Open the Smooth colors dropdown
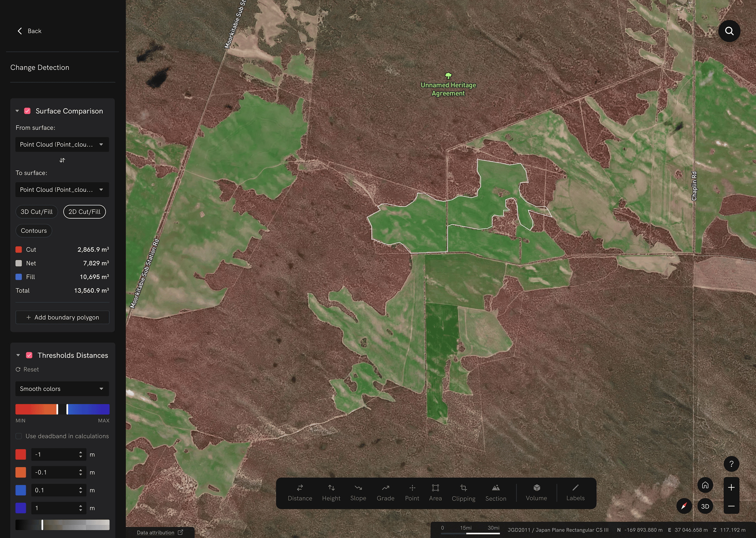Screen dimensions: 756x538 tap(62, 389)
